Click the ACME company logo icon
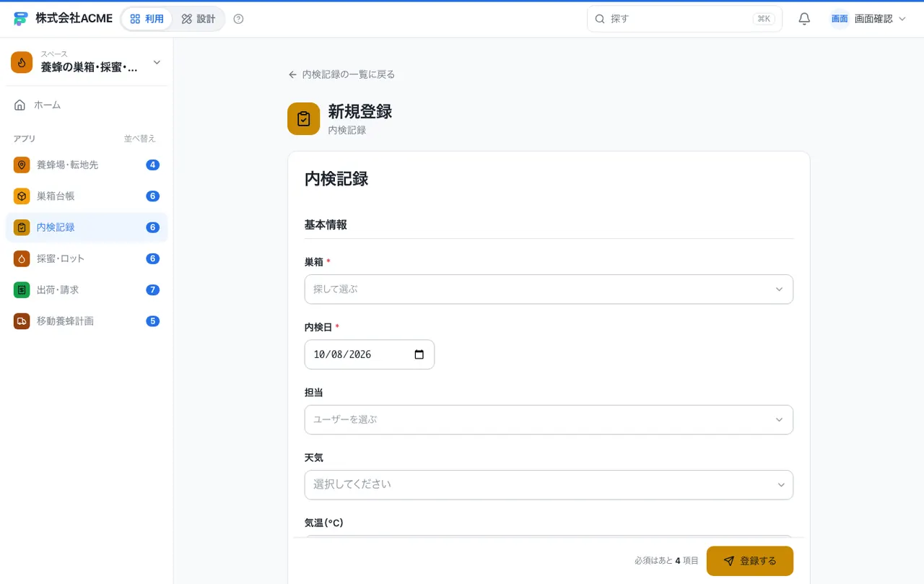 (x=21, y=19)
